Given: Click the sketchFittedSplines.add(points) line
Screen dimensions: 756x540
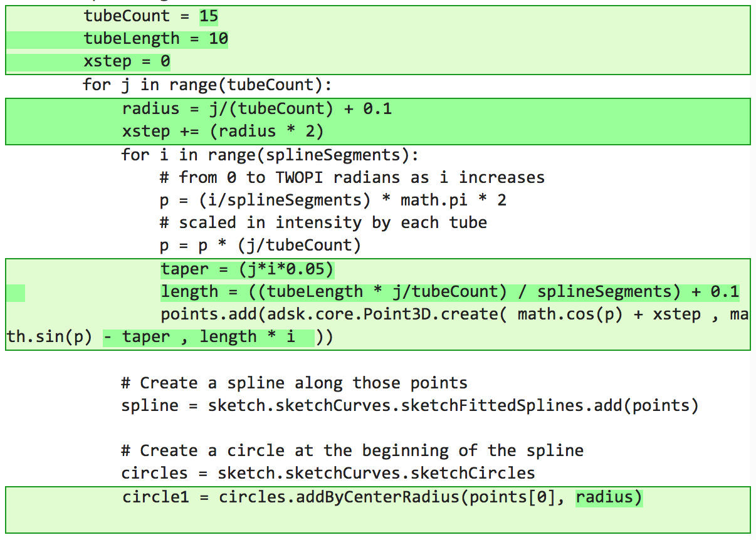Looking at the screenshot, I should [410, 405].
